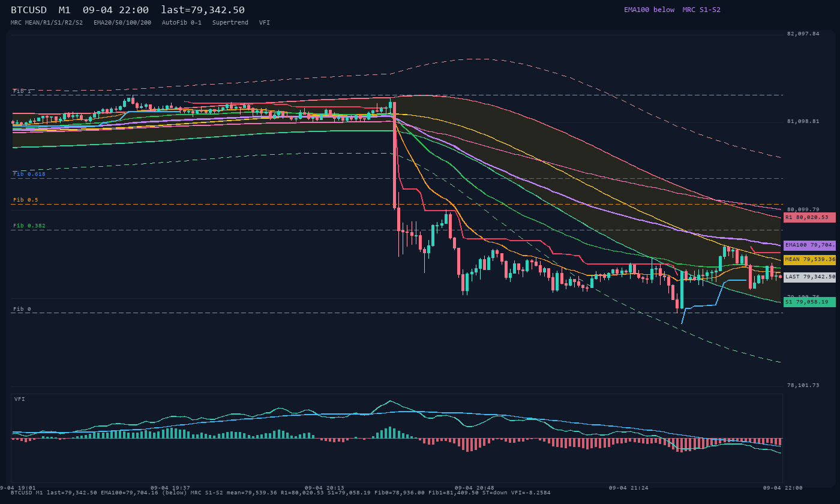Click the BTCUSD symbol in the chart title
Image resolution: width=840 pixels, height=504 pixels.
(x=29, y=10)
